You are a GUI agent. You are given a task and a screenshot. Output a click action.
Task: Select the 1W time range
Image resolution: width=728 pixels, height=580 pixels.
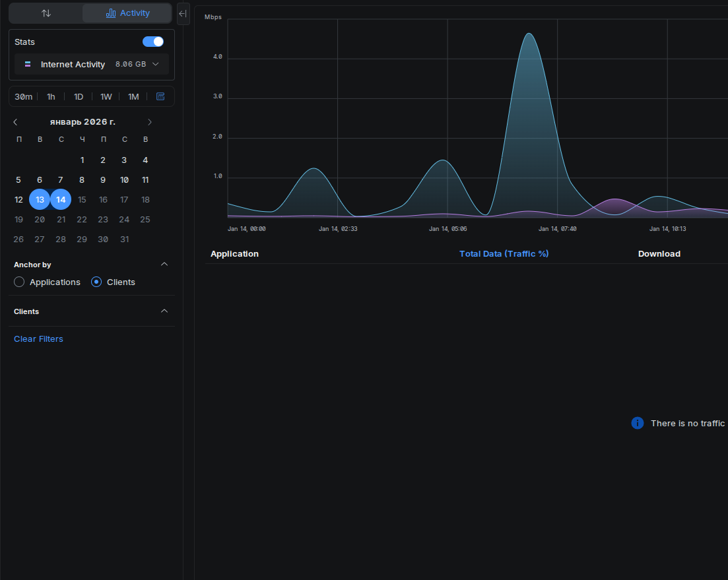pyautogui.click(x=106, y=97)
